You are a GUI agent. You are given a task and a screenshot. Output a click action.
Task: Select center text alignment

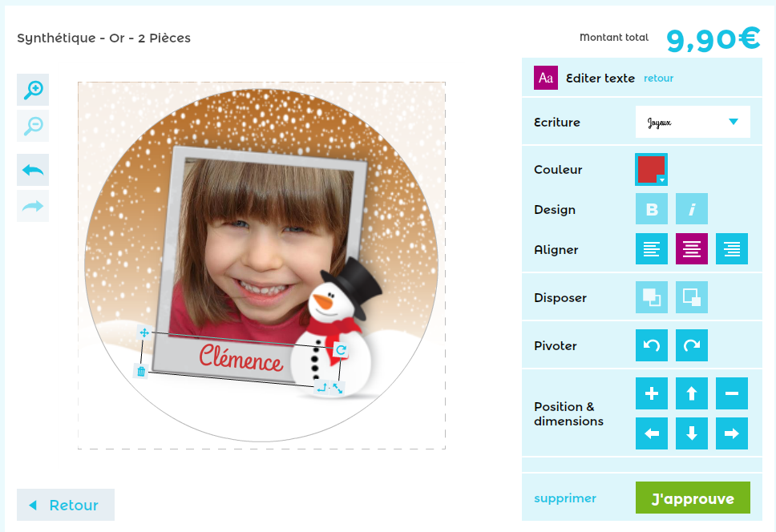(691, 248)
